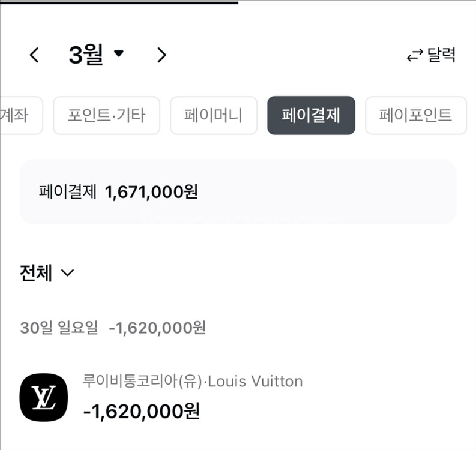The height and width of the screenshot is (450, 476).
Task: Tap the Louis Vuitton logo icon
Action: (x=44, y=397)
